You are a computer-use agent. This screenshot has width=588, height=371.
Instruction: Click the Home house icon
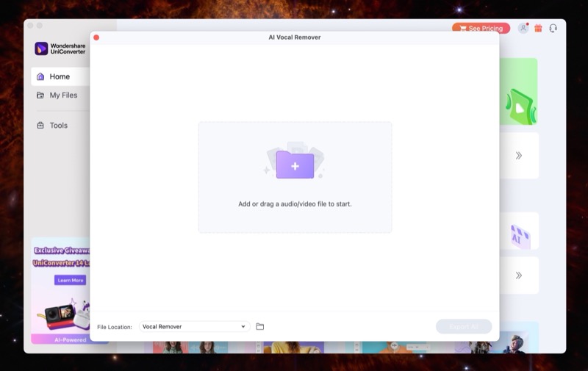40,76
